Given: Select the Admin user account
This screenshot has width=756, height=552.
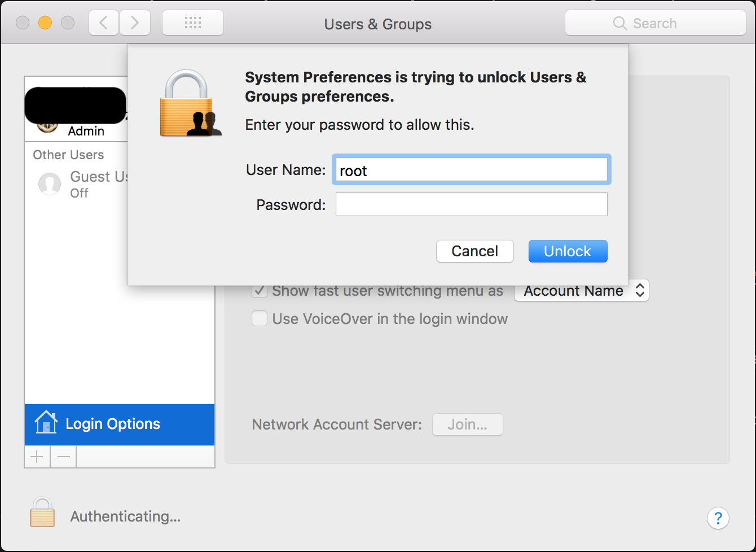Looking at the screenshot, I should (x=76, y=109).
